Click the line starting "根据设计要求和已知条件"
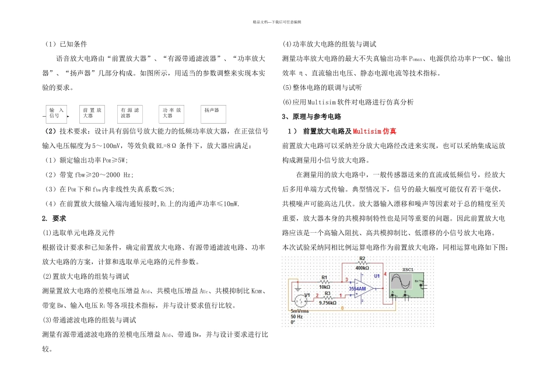The height and width of the screenshot is (392, 554). click(154, 247)
